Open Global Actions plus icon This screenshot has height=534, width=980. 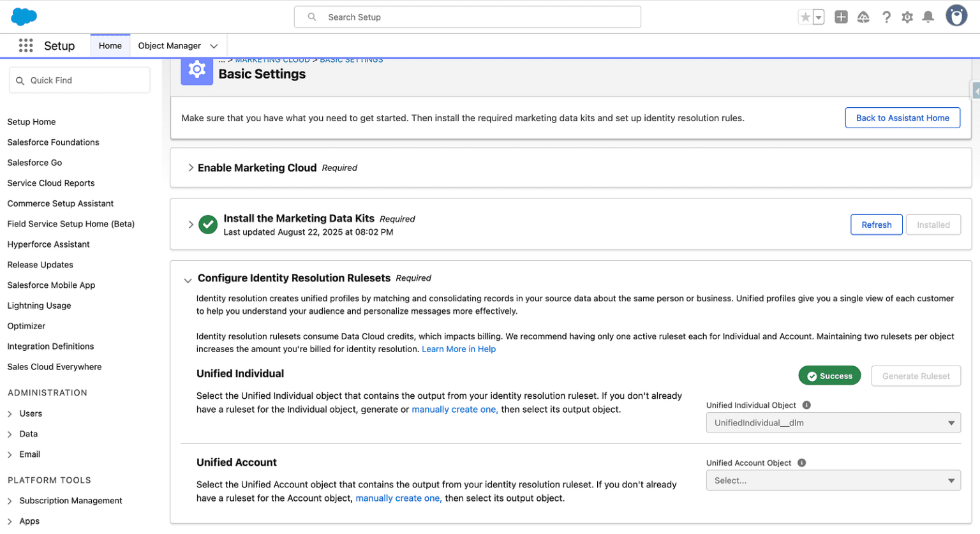(x=841, y=17)
